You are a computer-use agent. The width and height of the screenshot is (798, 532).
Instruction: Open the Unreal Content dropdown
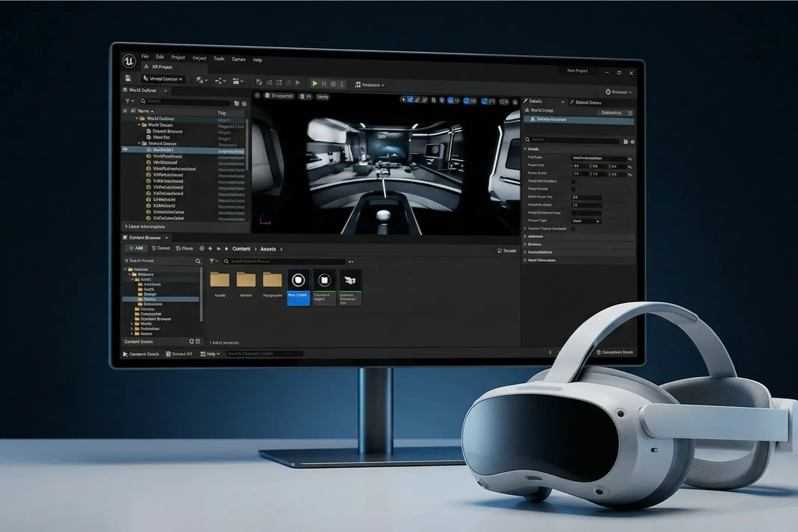click(x=163, y=79)
